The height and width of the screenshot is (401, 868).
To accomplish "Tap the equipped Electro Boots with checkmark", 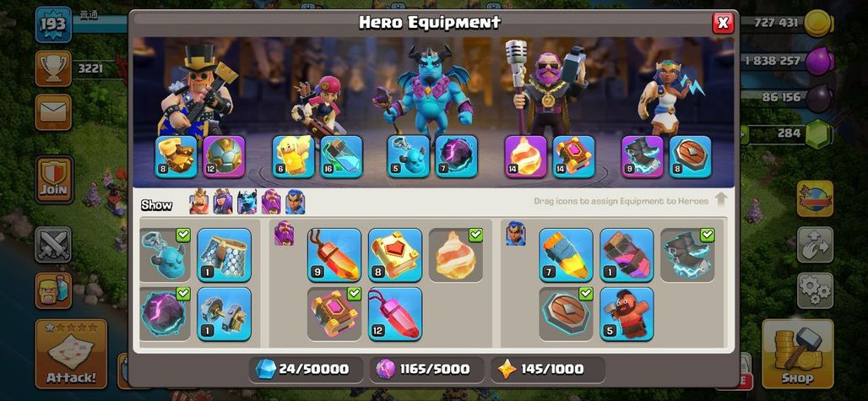I will coord(687,255).
